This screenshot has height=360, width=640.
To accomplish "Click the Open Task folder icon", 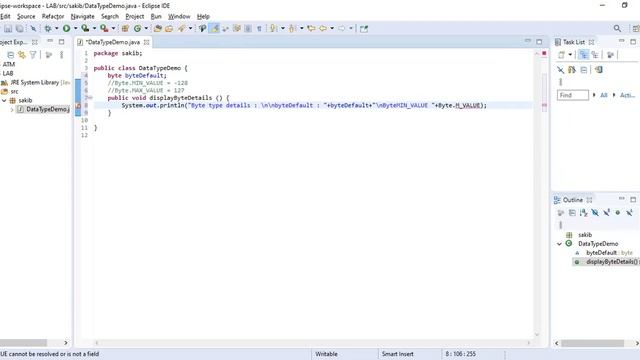I will click(x=169, y=29).
